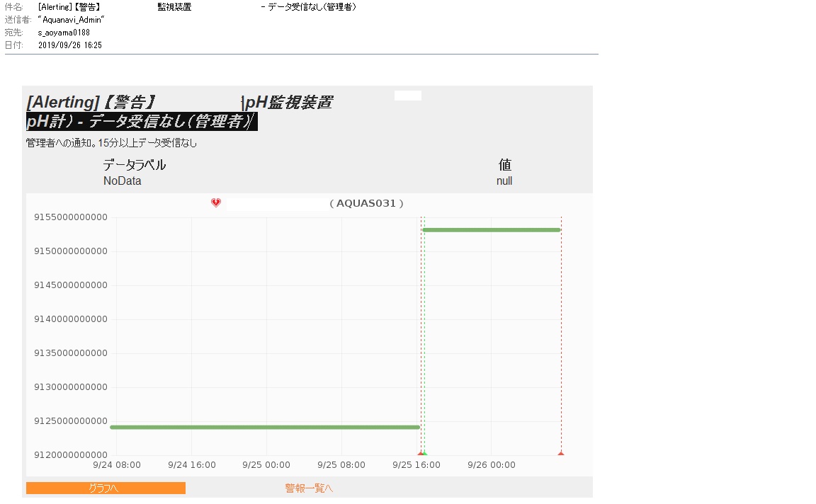Click the 日付 field label

[14, 45]
